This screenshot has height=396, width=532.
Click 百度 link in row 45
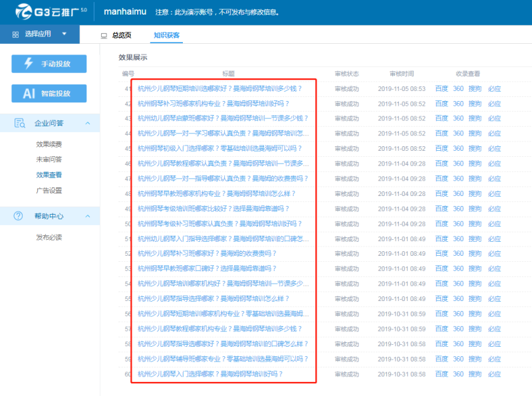(x=442, y=149)
